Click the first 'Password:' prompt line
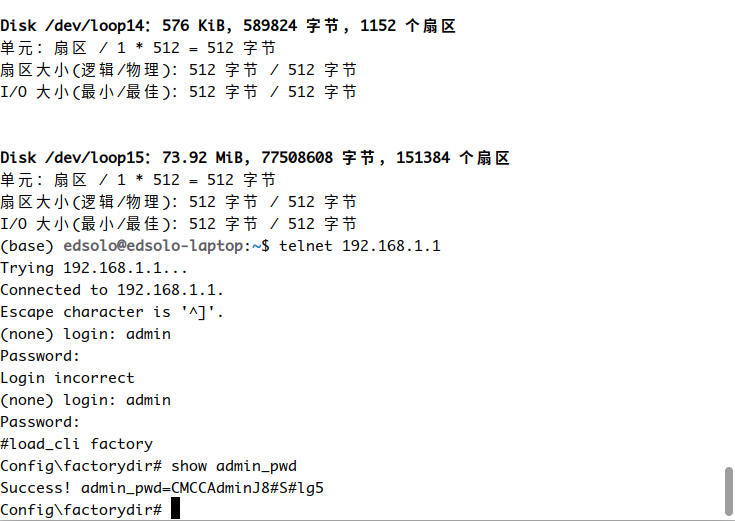 point(40,356)
